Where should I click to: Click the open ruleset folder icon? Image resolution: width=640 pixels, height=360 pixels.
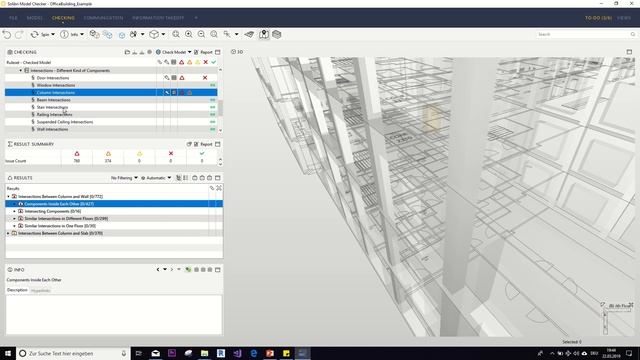click(127, 52)
